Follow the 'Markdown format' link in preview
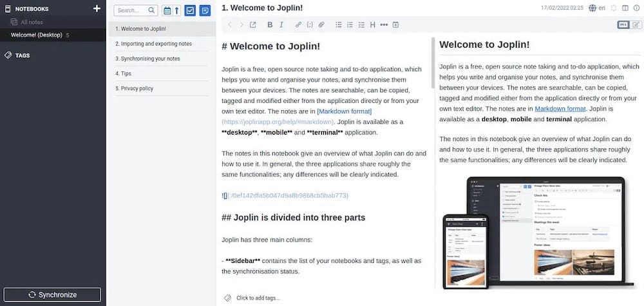 pyautogui.click(x=560, y=109)
